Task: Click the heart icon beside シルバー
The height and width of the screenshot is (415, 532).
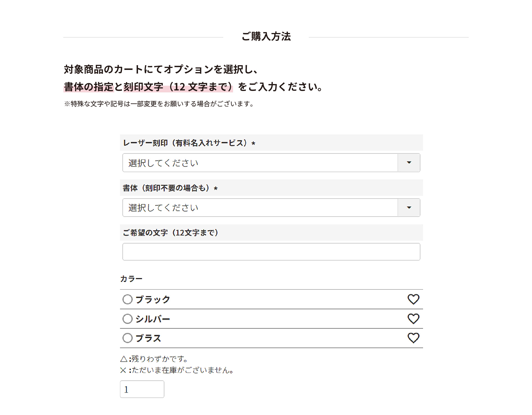Action: tap(413, 318)
